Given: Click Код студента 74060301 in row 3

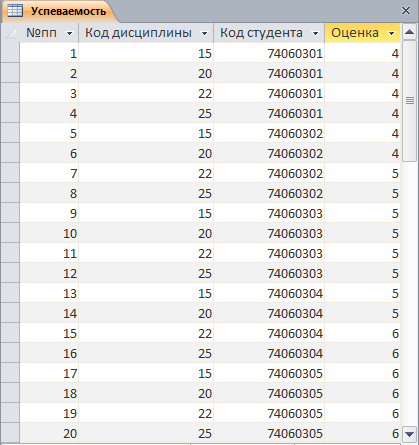Looking at the screenshot, I should [x=269, y=93].
